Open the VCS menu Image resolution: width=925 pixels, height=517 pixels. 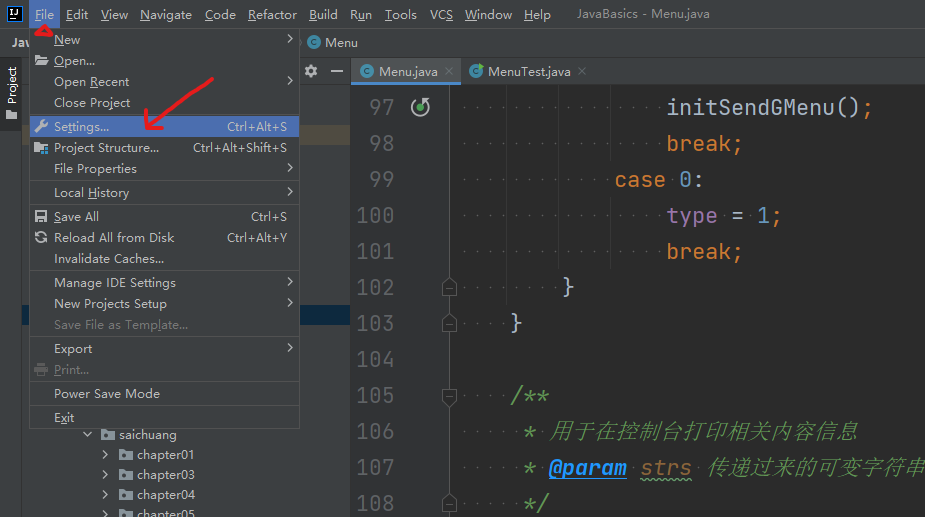point(441,14)
